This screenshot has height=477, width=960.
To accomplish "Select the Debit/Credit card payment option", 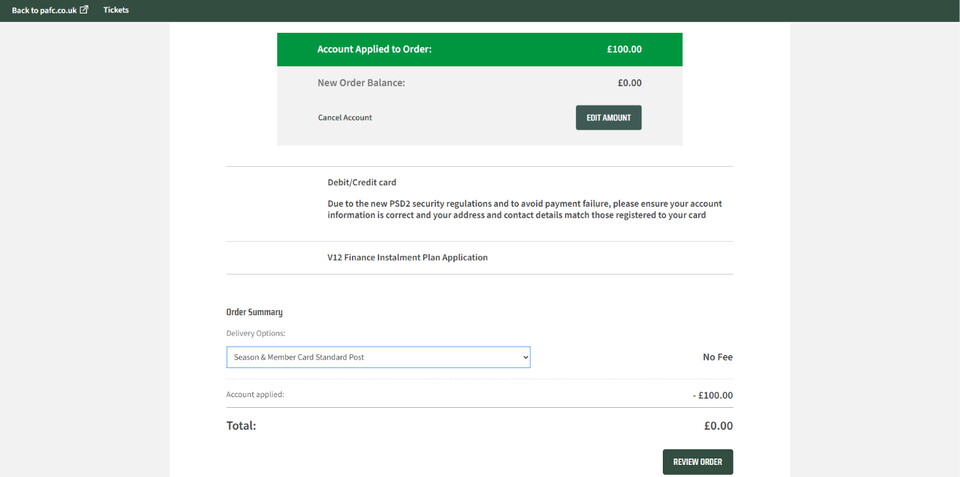I will [x=362, y=182].
